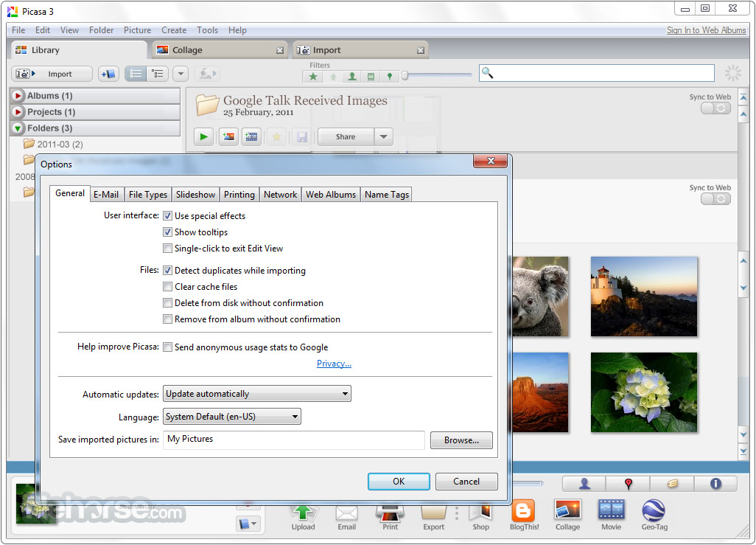This screenshot has height=545, width=756.
Task: Create photo collage icon in folder header
Action: 228,136
